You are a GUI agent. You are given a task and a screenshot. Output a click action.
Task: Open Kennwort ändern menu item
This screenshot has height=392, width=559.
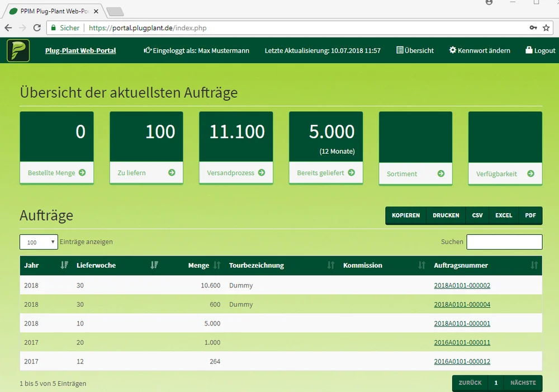click(x=480, y=50)
